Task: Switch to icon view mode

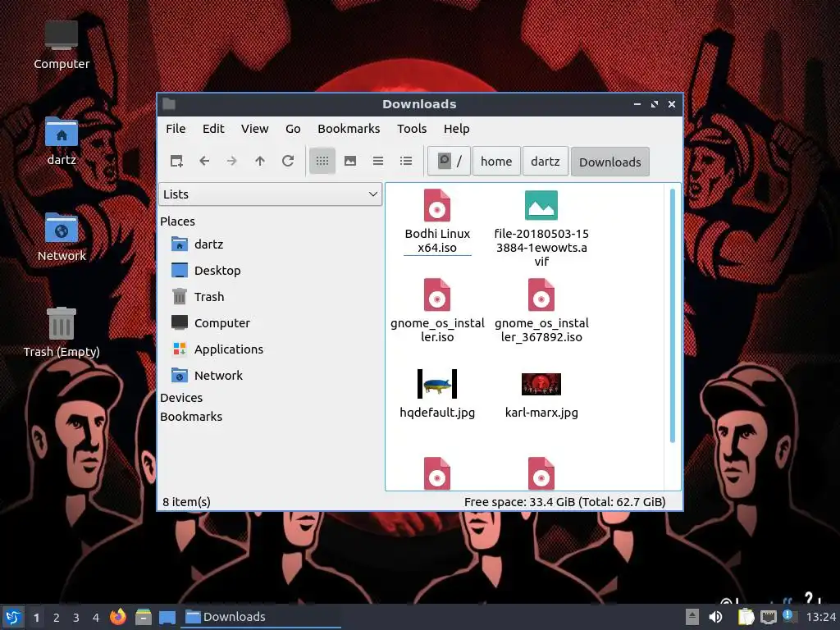Action: coord(322,161)
